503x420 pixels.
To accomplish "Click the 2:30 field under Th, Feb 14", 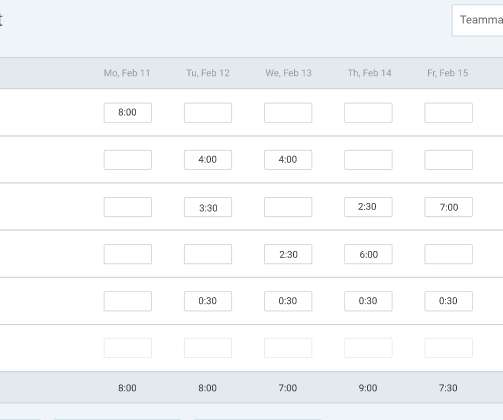I will (x=368, y=207).
